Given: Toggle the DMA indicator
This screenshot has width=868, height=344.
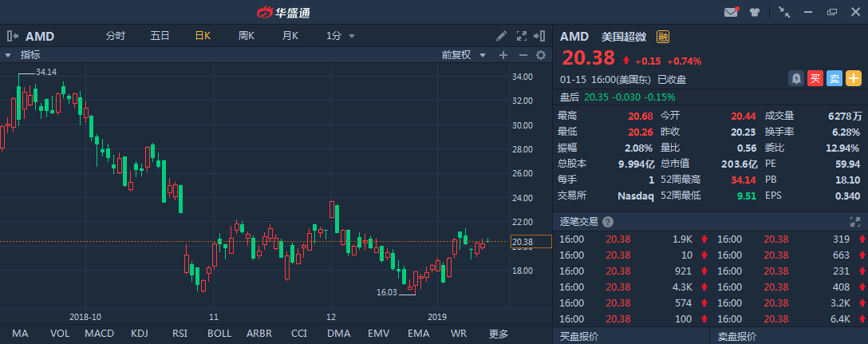Looking at the screenshot, I should pyautogui.click(x=338, y=334).
